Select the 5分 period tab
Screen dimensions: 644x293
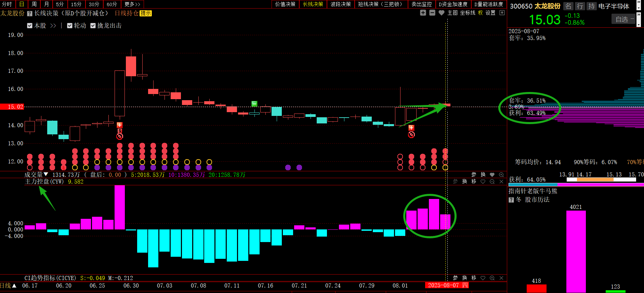click(x=60, y=4)
